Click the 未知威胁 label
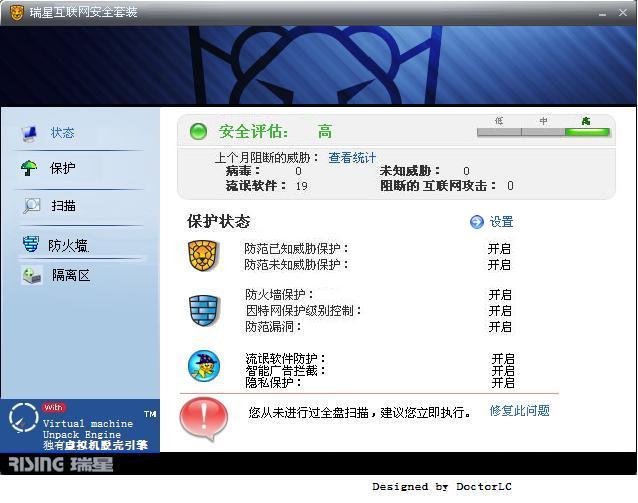This screenshot has height=503, width=638. tap(410, 171)
